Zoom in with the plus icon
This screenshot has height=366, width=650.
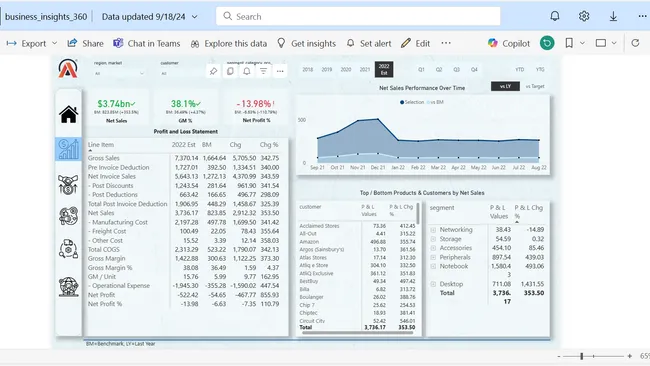630,356
